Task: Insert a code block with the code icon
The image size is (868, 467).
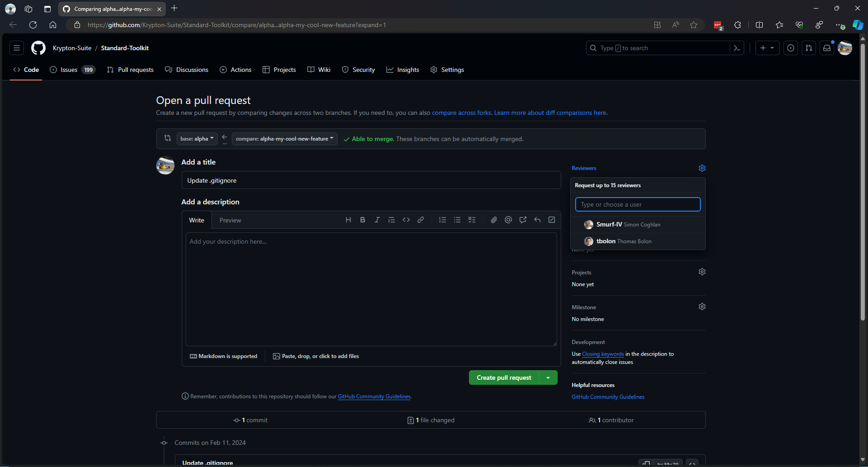Action: coord(406,220)
